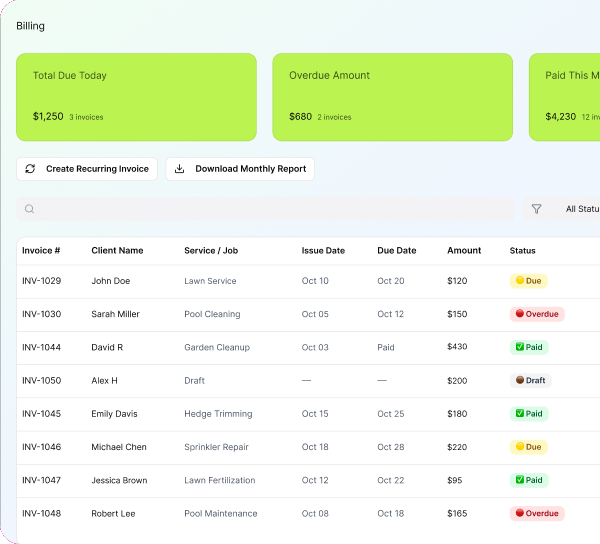Download the monthly report

[240, 169]
